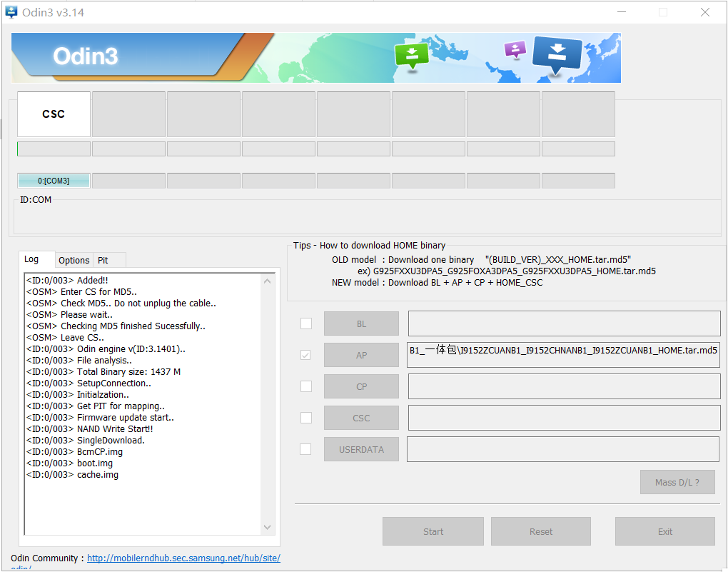The width and height of the screenshot is (728, 572).
Task: Click the first slot progress bar under CSC
Action: (54, 149)
